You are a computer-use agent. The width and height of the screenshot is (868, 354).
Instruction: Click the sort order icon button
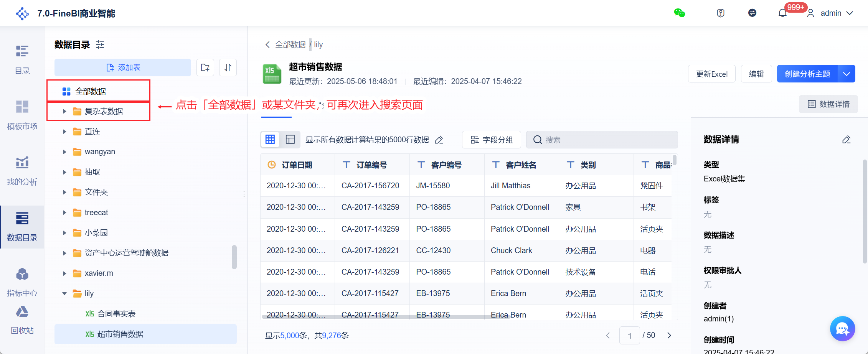[228, 68]
